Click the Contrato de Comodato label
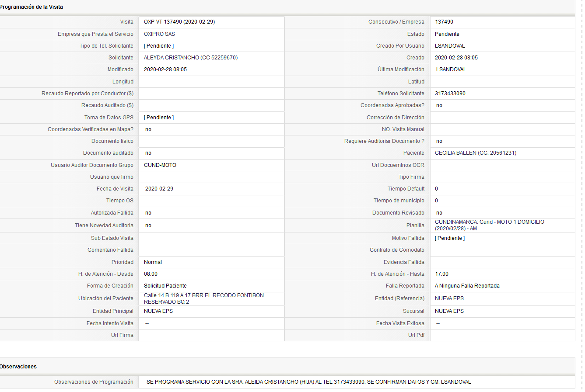 click(x=397, y=250)
